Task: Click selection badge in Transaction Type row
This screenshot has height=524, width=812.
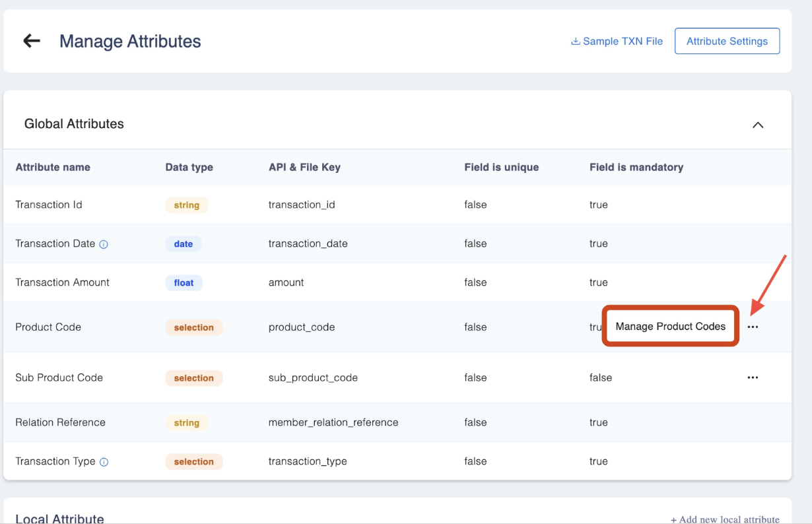Action: pos(194,462)
